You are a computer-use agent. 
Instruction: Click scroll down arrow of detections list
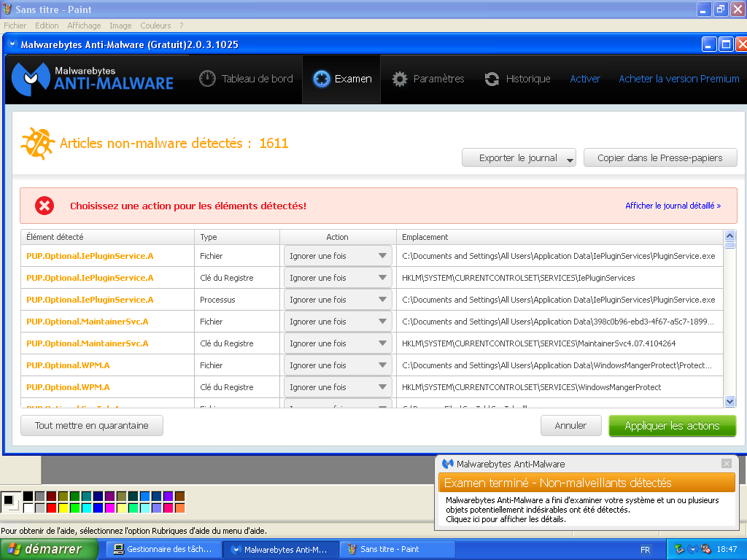729,402
